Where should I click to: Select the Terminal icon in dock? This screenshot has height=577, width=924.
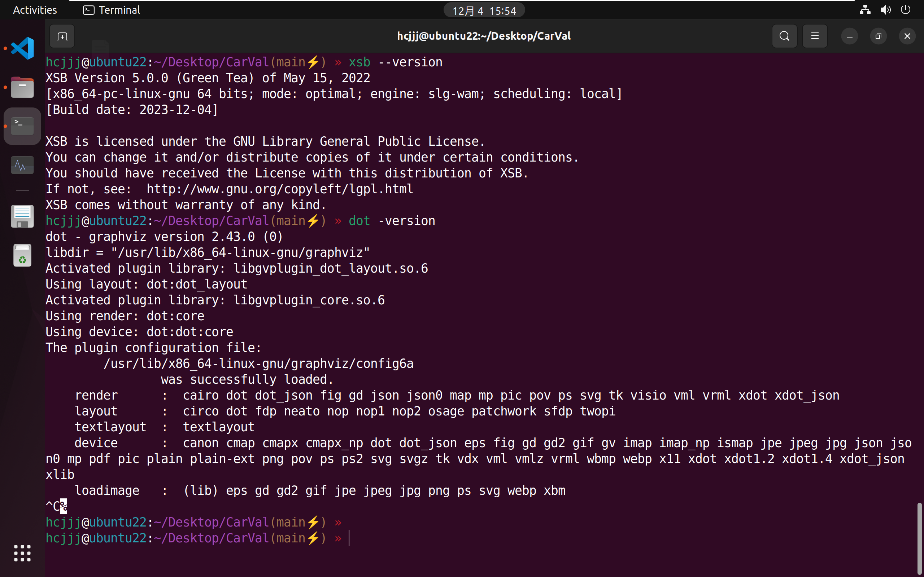(22, 126)
